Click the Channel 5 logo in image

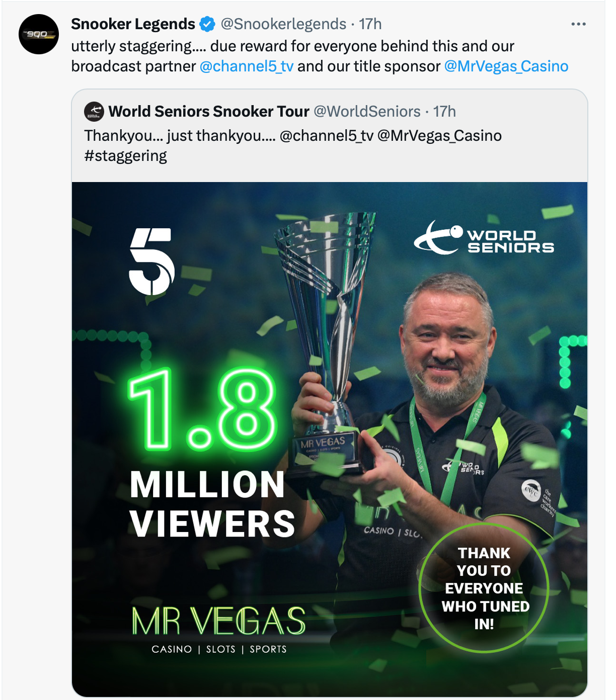click(x=152, y=261)
